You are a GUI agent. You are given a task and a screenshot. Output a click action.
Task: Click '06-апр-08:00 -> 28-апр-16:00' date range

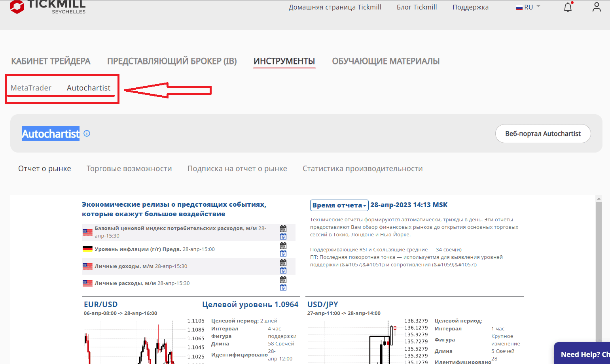point(121,313)
